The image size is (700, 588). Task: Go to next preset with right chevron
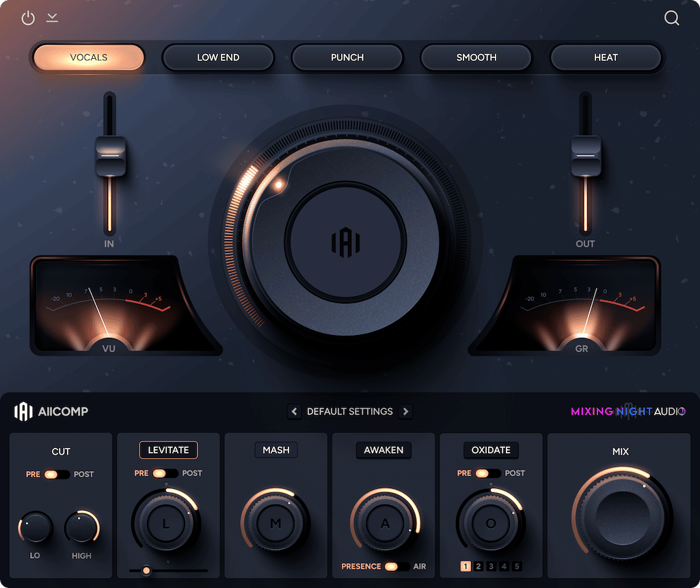406,411
